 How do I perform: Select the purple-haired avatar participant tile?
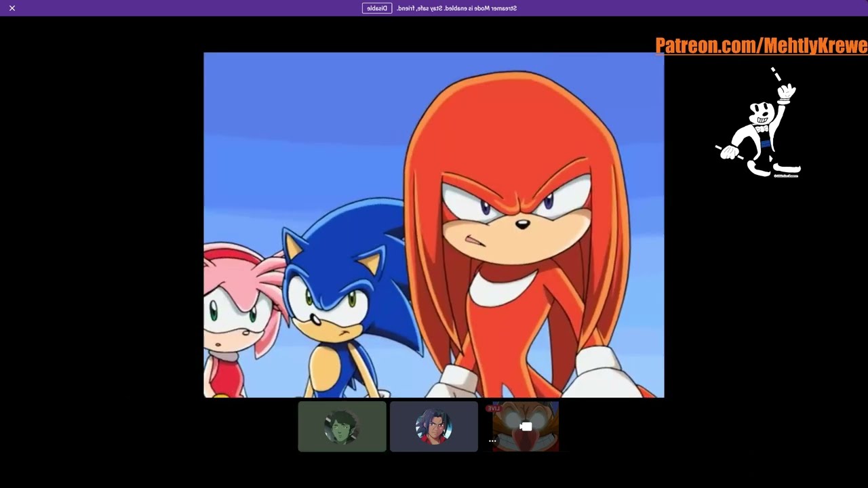click(434, 426)
